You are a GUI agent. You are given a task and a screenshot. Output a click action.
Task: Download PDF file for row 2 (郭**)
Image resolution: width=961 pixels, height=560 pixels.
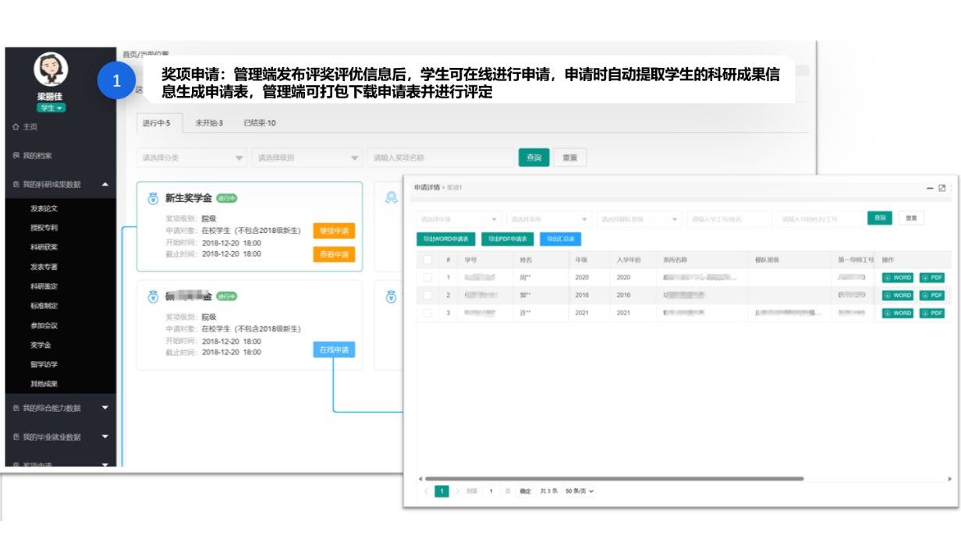coord(932,296)
